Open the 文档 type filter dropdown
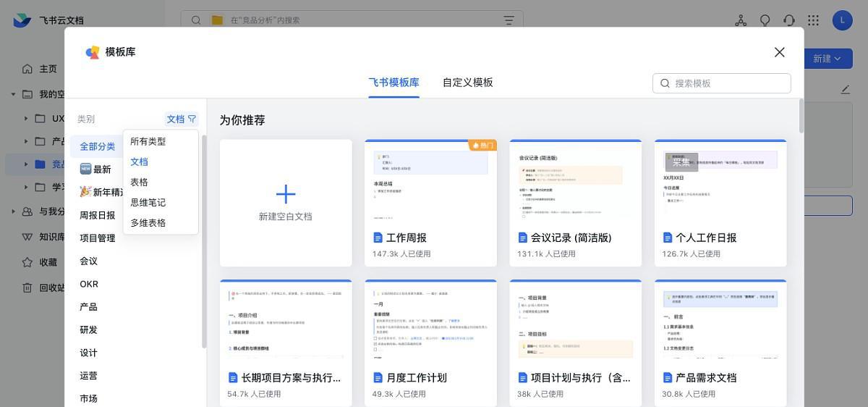Screen dimensions: 868x407 [x=182, y=119]
